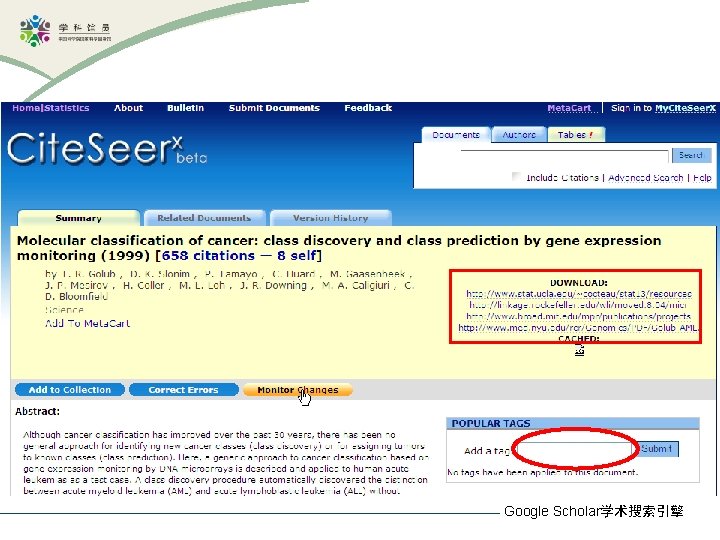The height and width of the screenshot is (540, 720).
Task: Click the author list line starting 'by T. R. Golub'
Action: click(x=229, y=274)
